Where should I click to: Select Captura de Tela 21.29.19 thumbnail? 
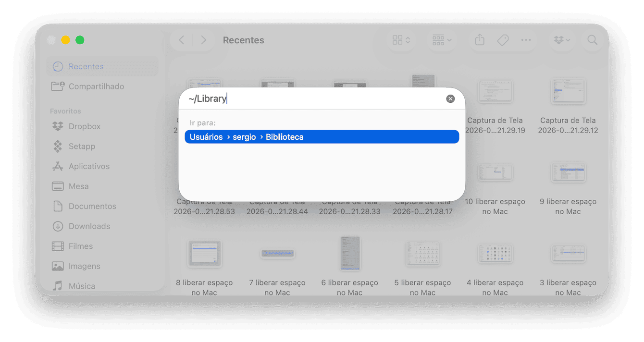point(495,91)
